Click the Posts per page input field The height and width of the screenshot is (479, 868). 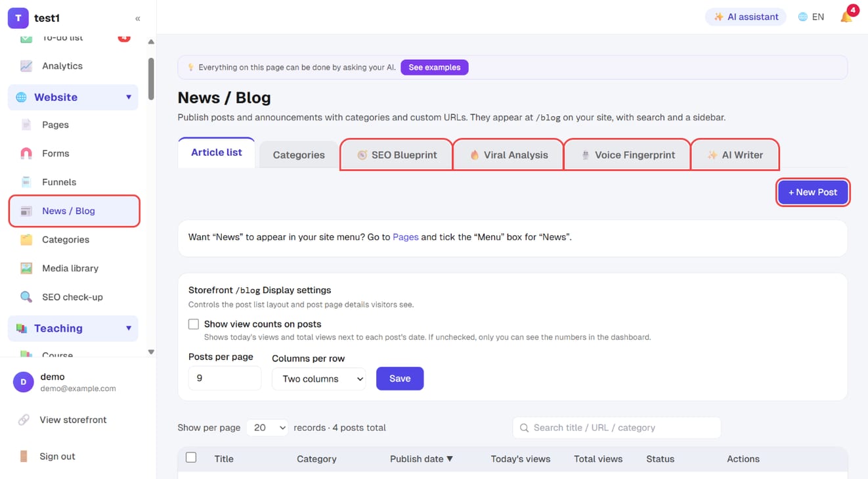pyautogui.click(x=225, y=378)
